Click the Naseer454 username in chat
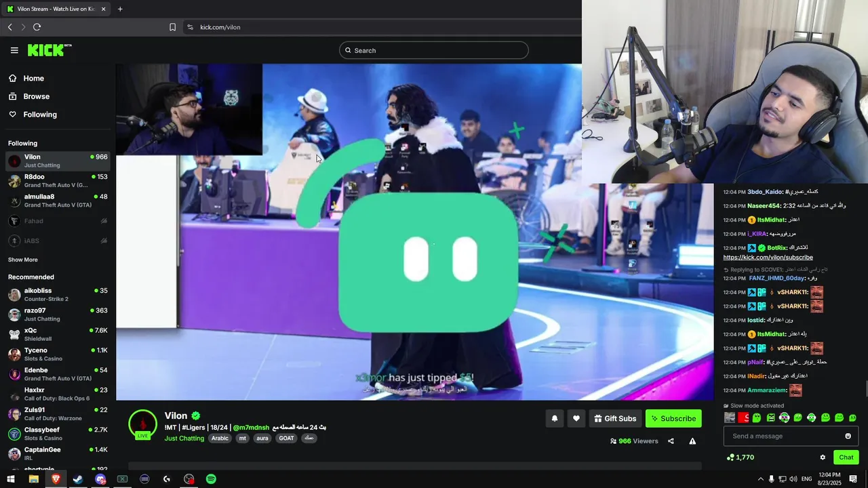Screen dimensions: 868x488 (x=764, y=205)
